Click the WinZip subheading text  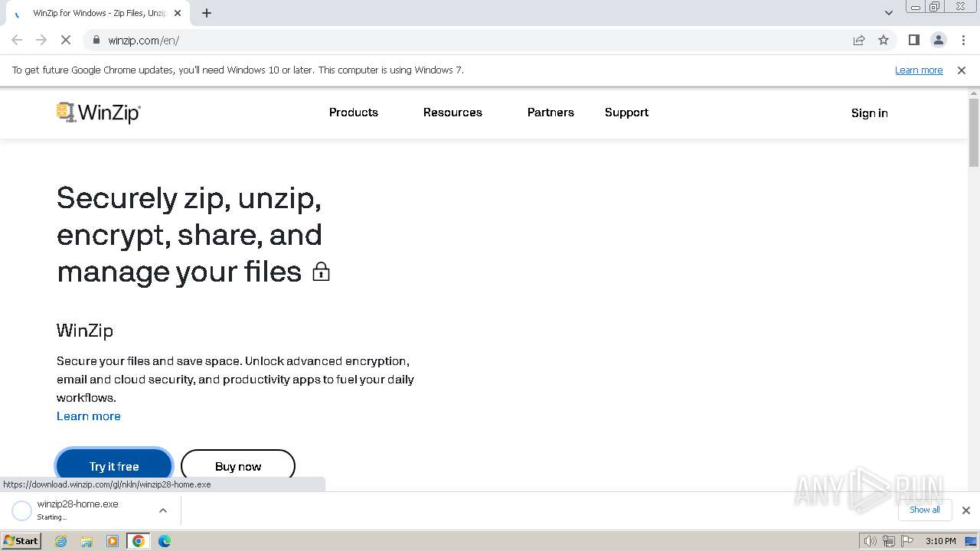pos(85,331)
